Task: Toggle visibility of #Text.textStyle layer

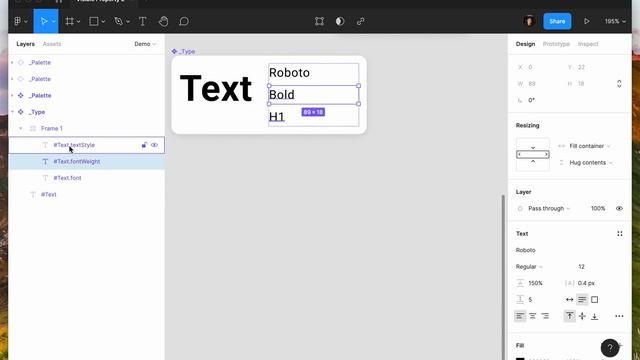Action: tap(154, 145)
